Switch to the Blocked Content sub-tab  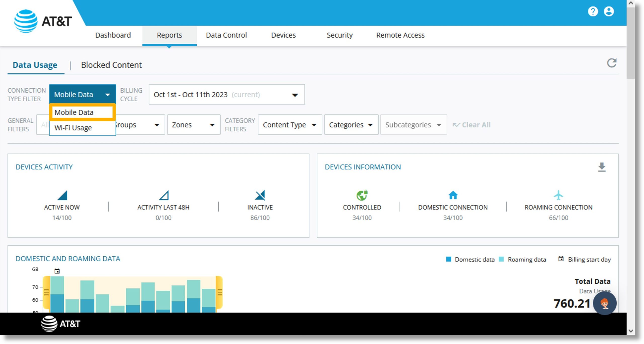click(111, 65)
